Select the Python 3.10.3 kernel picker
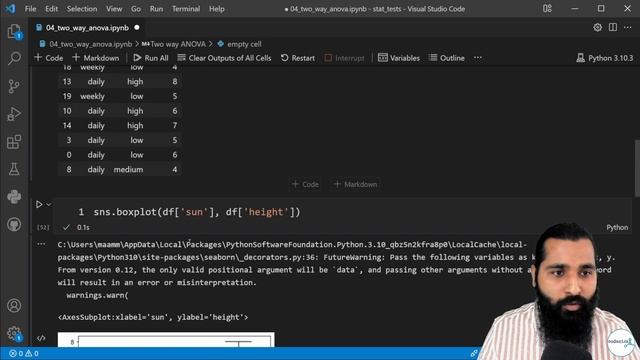Screen dimensions: 640x360 604,58
